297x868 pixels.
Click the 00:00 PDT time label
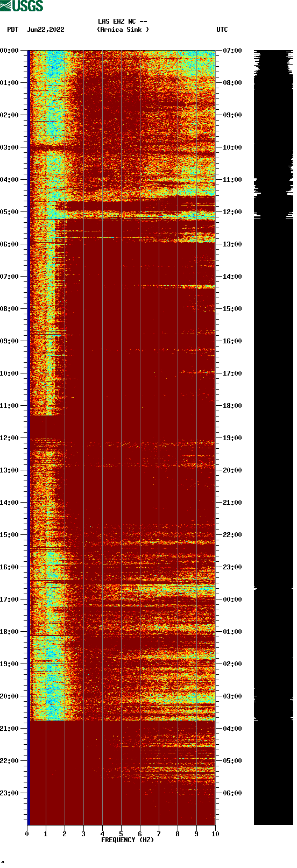pos(10,51)
